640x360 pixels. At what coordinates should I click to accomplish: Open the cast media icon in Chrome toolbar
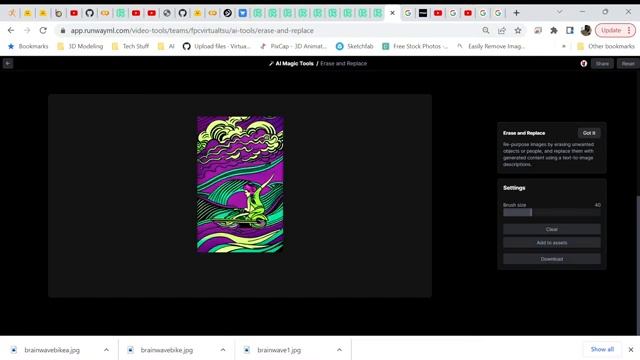538,30
